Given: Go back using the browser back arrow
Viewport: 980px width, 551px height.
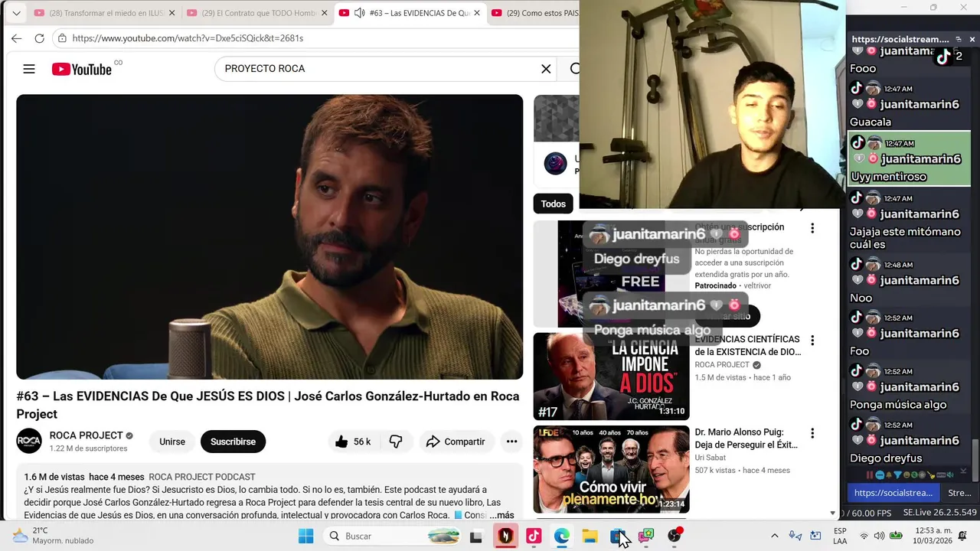Looking at the screenshot, I should (x=16, y=38).
